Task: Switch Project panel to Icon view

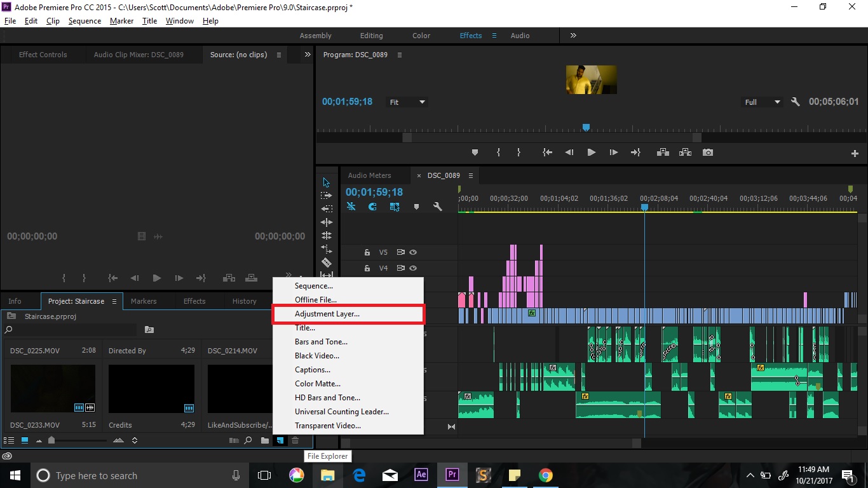Action: click(25, 440)
